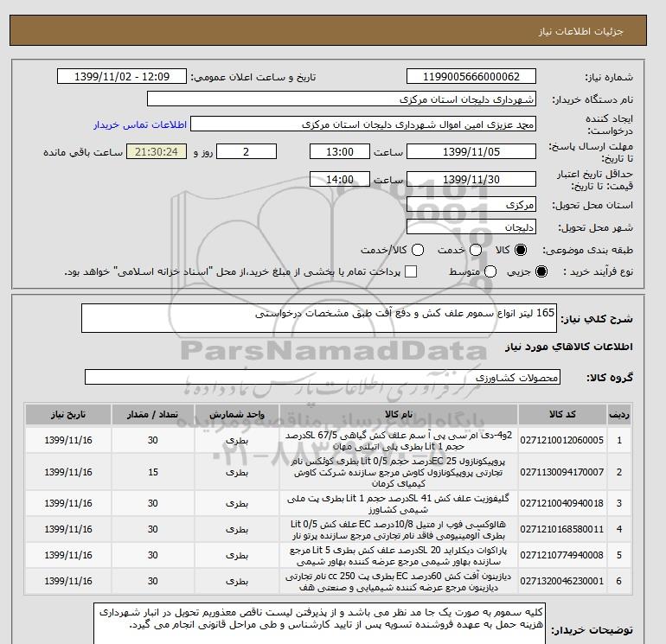The height and width of the screenshot is (644, 666).
Task: Click the گلیفوزیت product name in row 3
Action: pos(399,503)
